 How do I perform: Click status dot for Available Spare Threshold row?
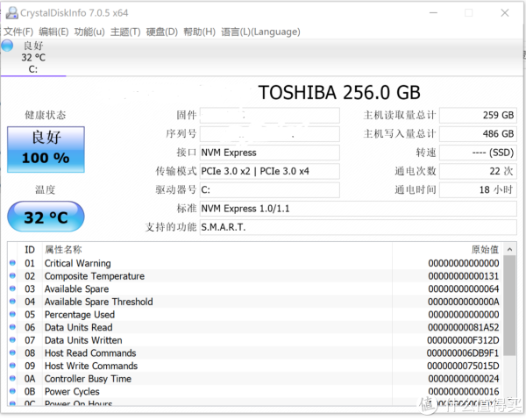click(12, 302)
